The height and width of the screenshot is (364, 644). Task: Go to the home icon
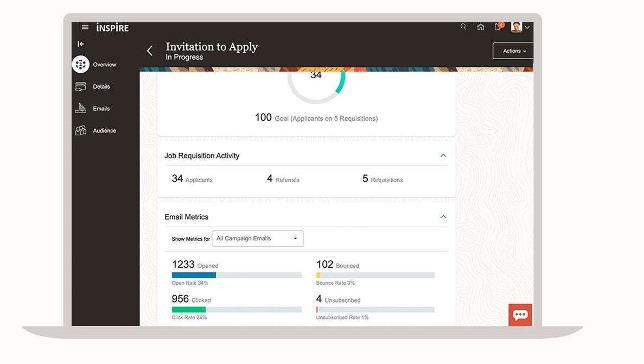tap(481, 27)
